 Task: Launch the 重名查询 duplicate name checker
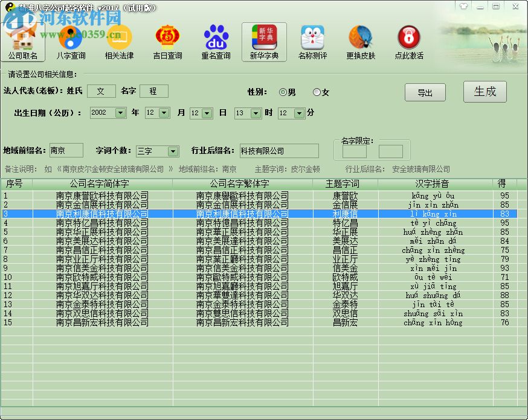click(x=216, y=42)
